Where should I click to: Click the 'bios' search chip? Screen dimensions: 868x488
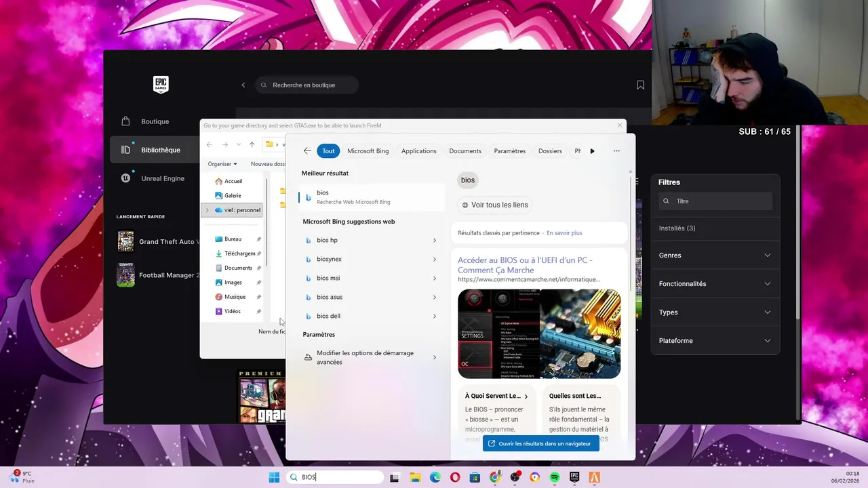click(x=468, y=180)
